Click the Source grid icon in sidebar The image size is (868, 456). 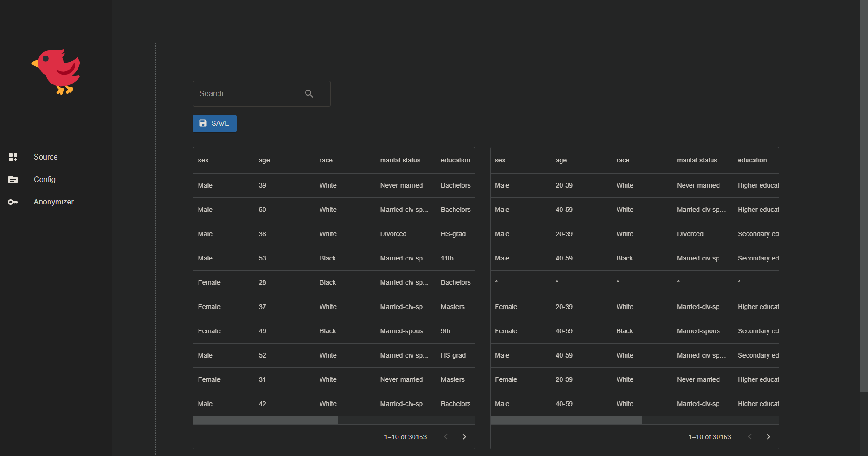pyautogui.click(x=13, y=157)
